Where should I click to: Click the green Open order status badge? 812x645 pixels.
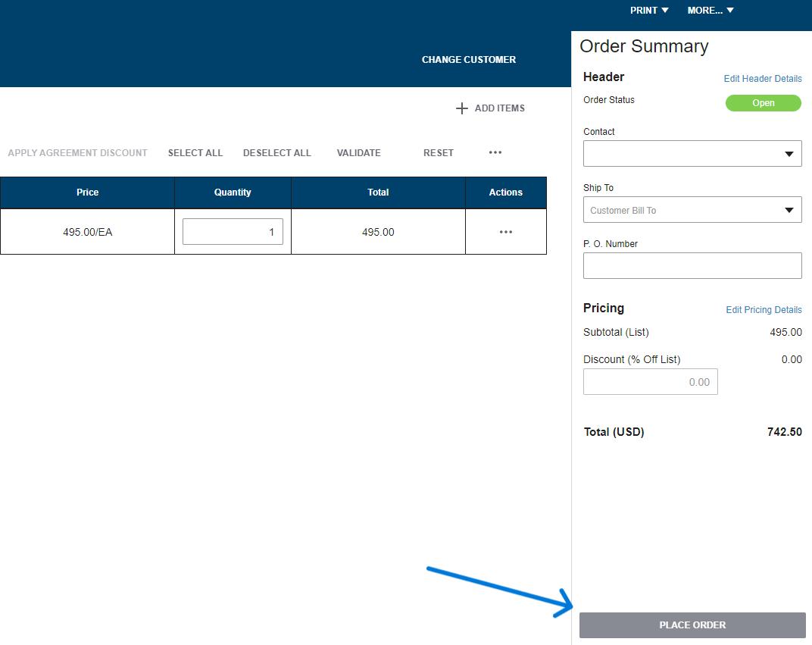(764, 103)
